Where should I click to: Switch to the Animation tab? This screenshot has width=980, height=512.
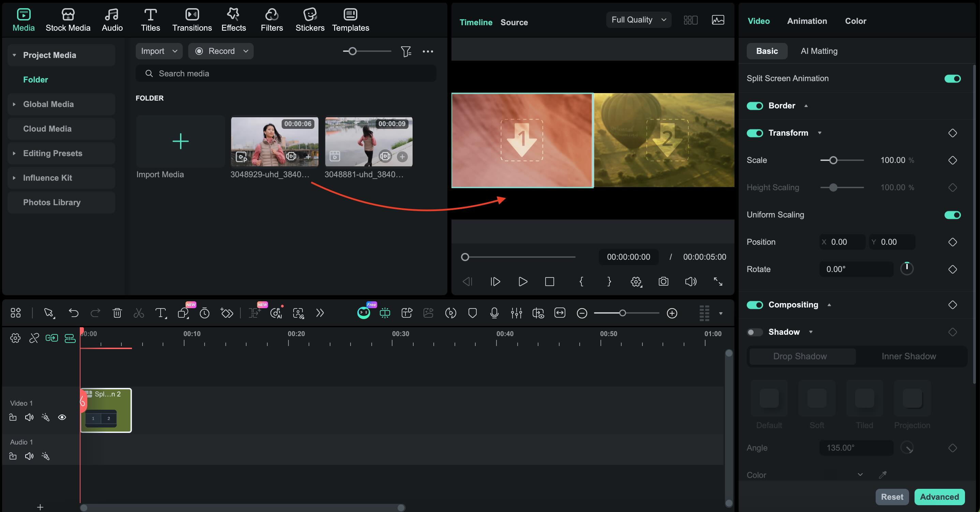click(x=807, y=21)
